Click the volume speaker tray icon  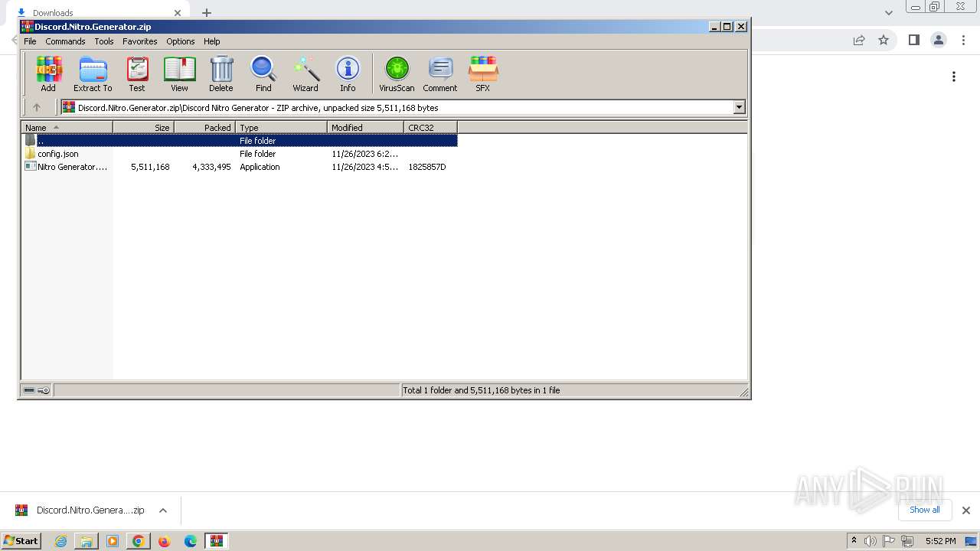871,541
